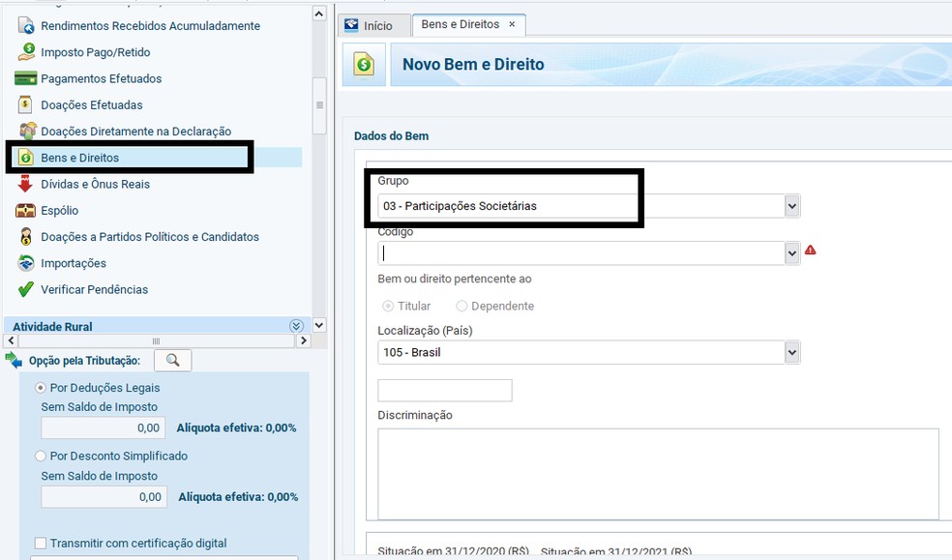Switch to Por Desconto Simplificado taxation
Screen dimensions: 952x560
click(40, 456)
